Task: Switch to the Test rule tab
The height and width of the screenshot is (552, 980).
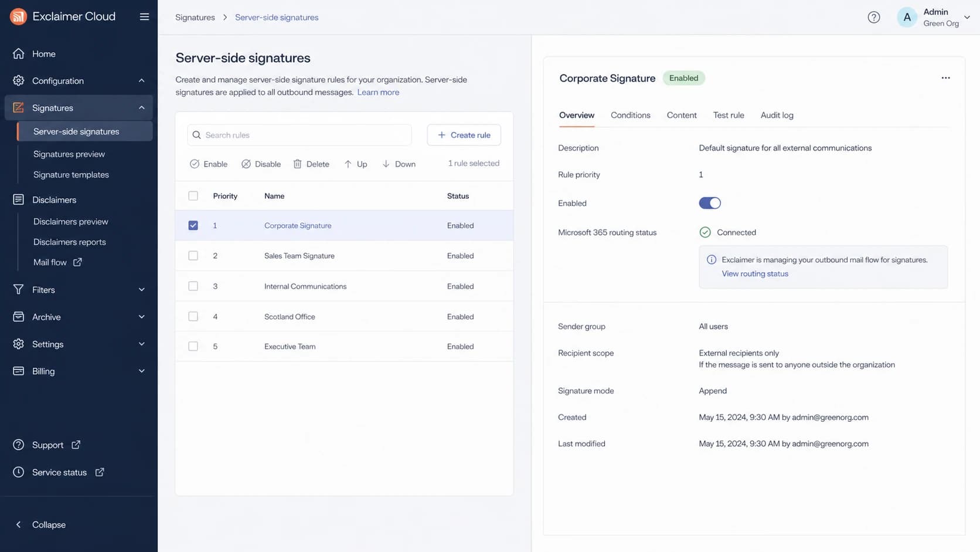Action: tap(729, 115)
